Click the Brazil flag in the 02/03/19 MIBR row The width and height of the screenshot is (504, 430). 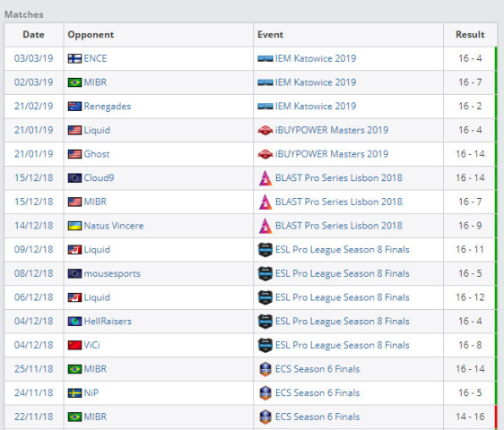coord(74,82)
